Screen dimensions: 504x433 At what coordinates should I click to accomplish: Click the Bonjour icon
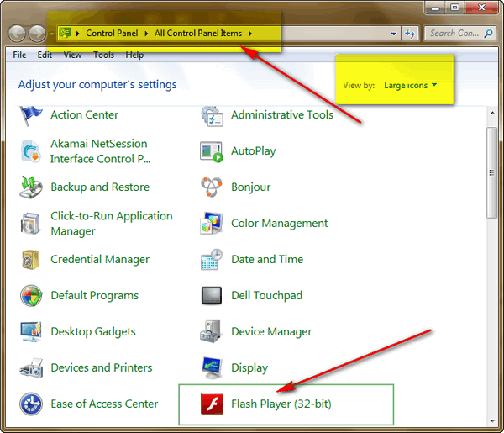tap(212, 187)
